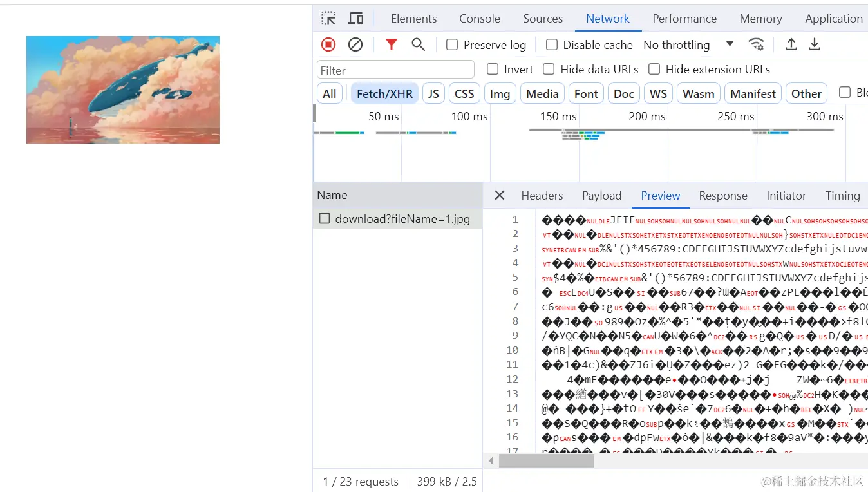Enable Preserve log
Image resolution: width=868 pixels, height=492 pixels.
451,44
